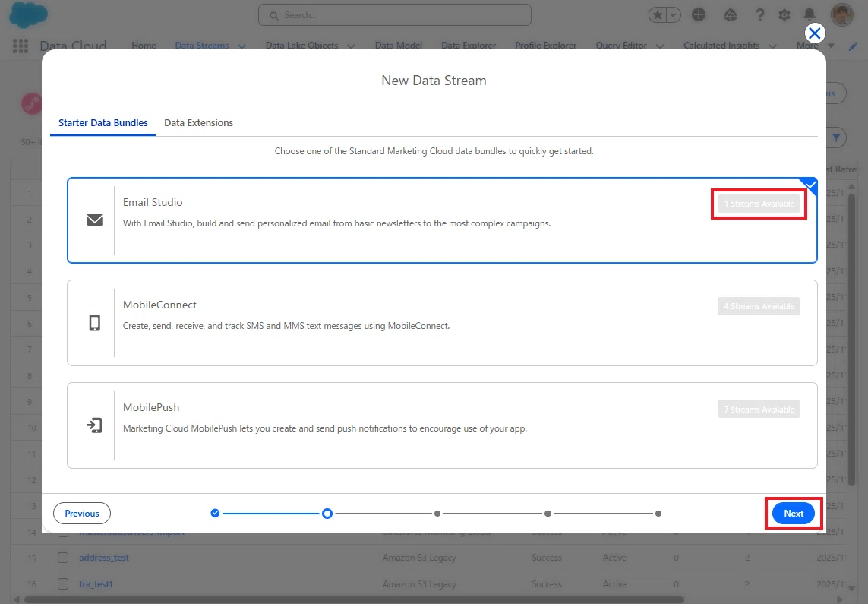Expand the Query Editor chevron
The image size is (868, 604).
click(x=660, y=46)
